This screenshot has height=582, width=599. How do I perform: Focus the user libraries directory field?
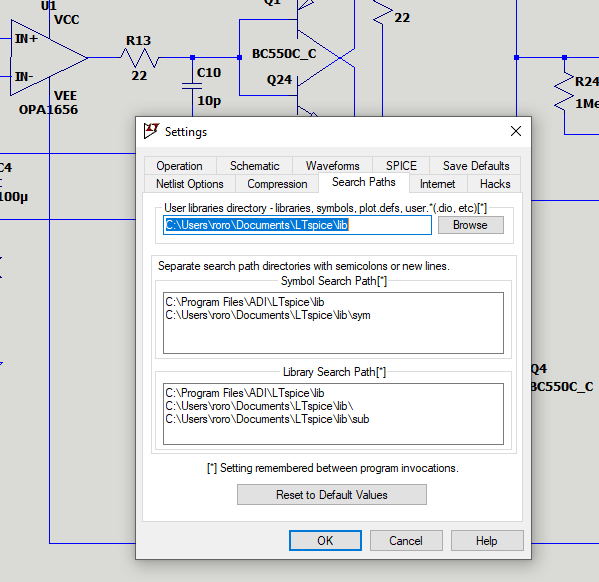[297, 225]
